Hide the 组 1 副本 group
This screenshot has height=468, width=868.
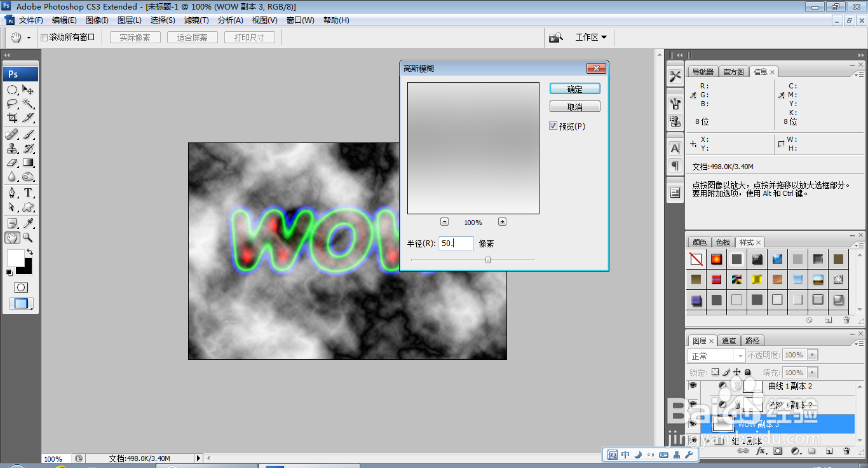coord(693,440)
